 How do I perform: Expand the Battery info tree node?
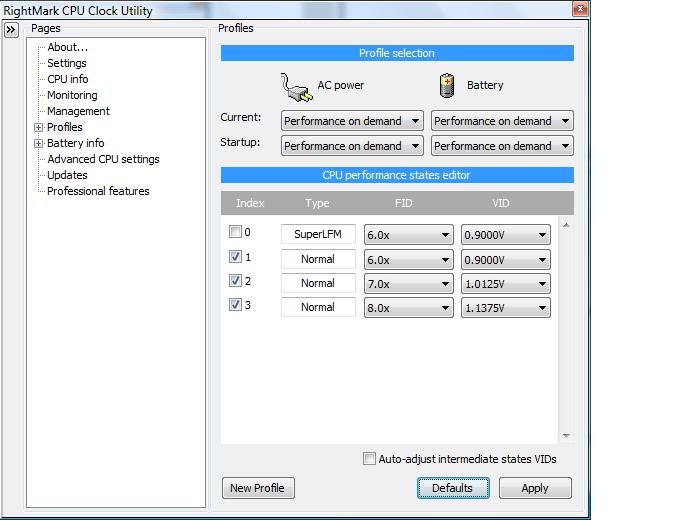39,143
